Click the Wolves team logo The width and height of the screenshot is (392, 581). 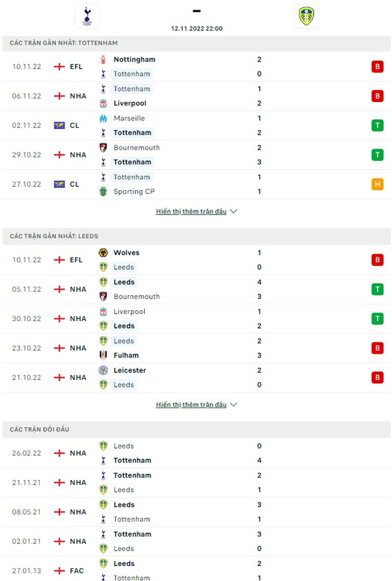pyautogui.click(x=103, y=252)
